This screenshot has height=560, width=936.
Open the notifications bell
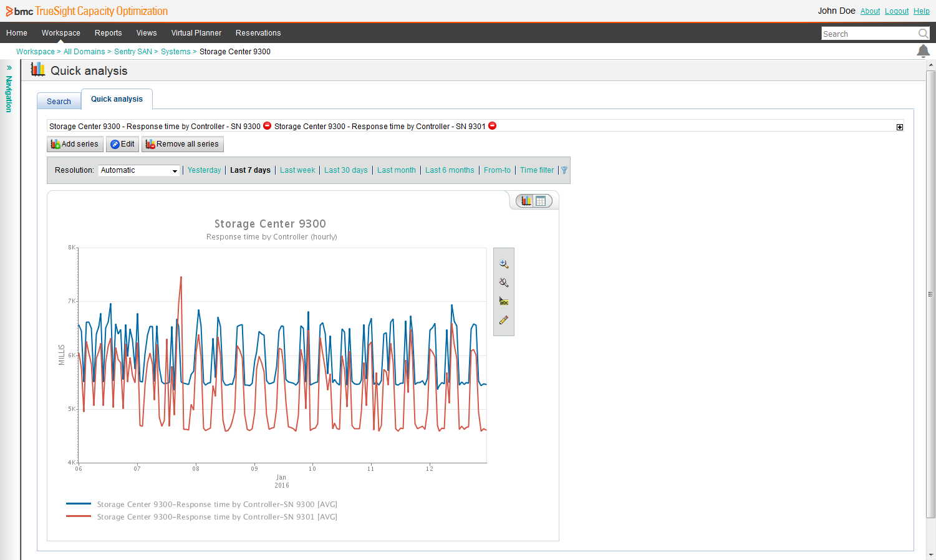click(923, 51)
